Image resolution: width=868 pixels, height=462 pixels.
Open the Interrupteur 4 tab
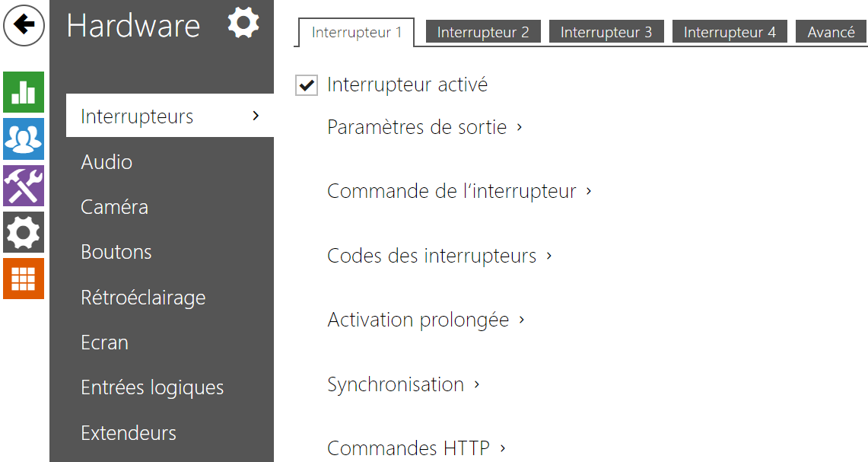click(730, 32)
